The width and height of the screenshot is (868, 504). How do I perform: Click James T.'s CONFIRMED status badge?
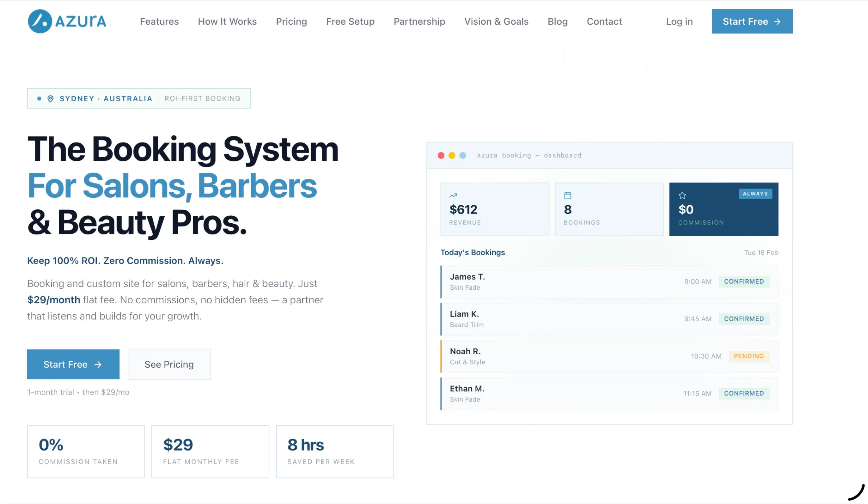coord(744,281)
